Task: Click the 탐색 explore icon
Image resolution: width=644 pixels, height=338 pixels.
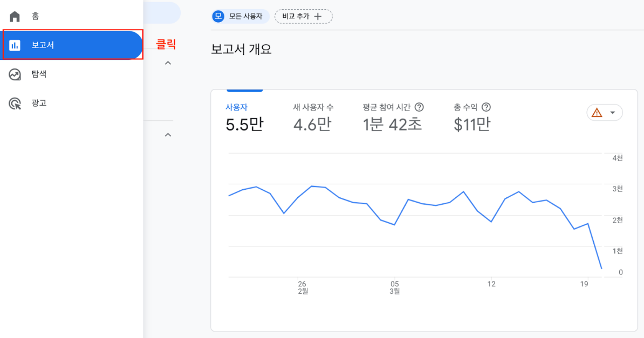Action: (15, 74)
